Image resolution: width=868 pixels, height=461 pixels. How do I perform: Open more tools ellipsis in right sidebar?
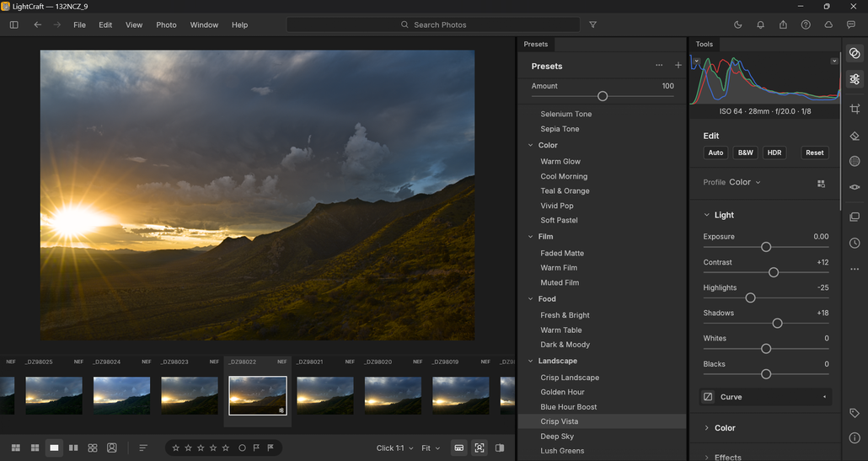pos(855,270)
